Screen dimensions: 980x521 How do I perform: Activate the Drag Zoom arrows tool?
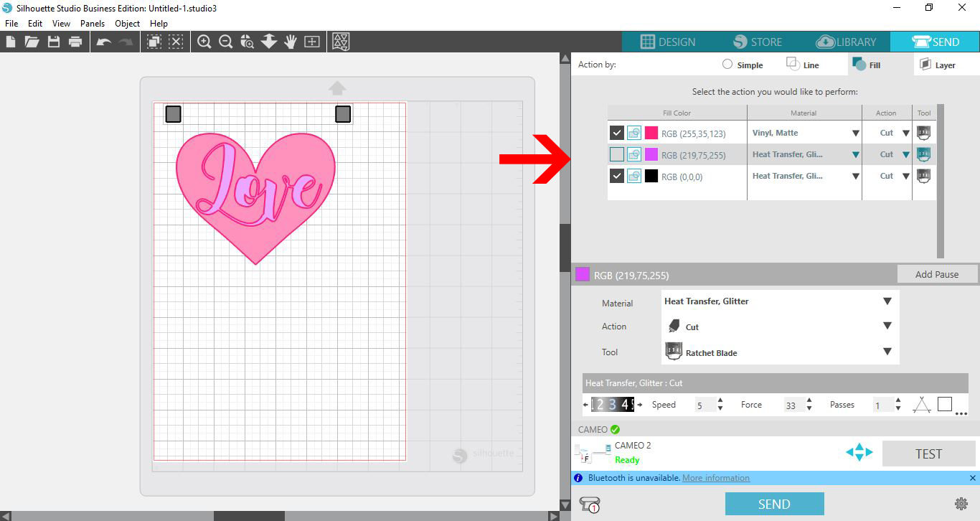click(x=269, y=42)
